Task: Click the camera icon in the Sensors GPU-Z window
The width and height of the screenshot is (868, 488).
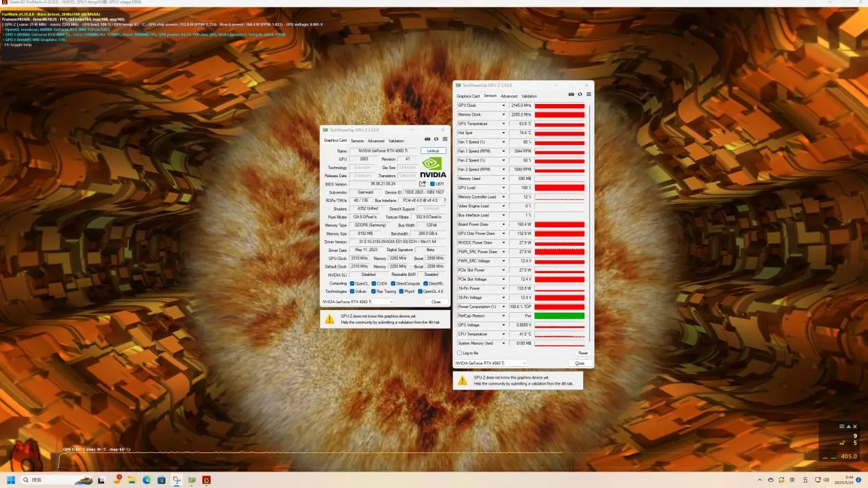Action: tap(571, 94)
